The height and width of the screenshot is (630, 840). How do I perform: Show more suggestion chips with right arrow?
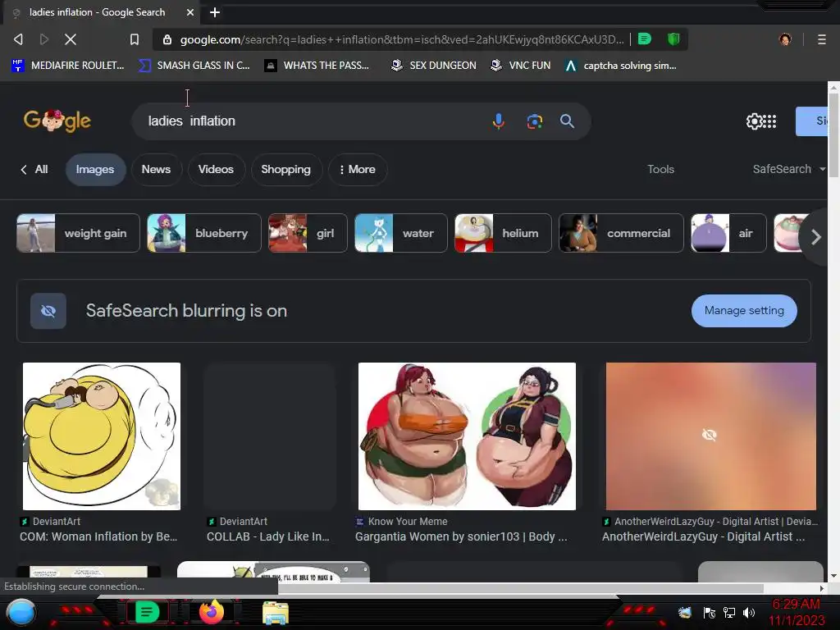click(x=815, y=237)
